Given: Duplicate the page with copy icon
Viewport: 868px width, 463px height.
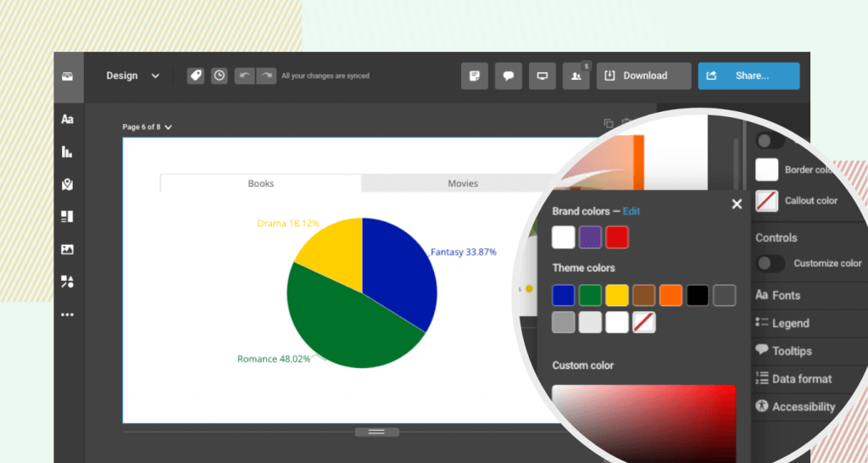Looking at the screenshot, I should point(609,123).
